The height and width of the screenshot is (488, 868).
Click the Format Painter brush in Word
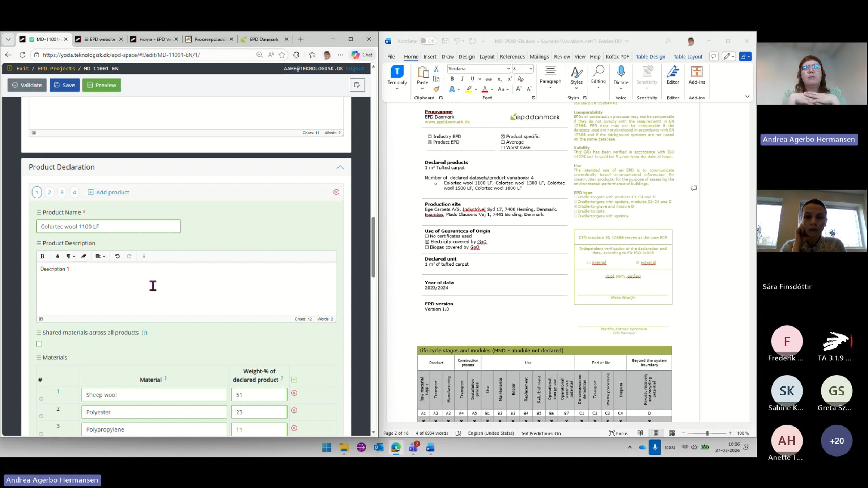point(437,89)
